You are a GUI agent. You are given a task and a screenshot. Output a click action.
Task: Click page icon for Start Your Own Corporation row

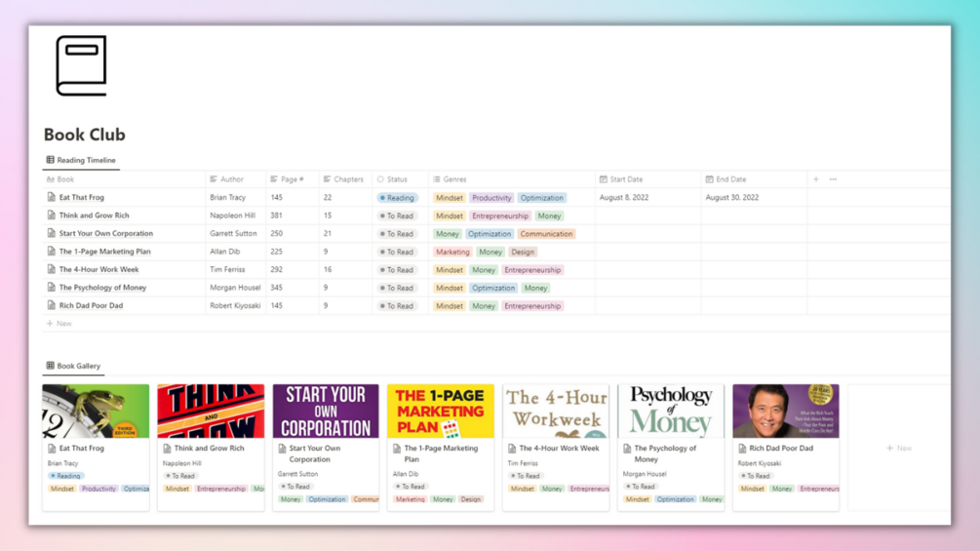(x=52, y=234)
